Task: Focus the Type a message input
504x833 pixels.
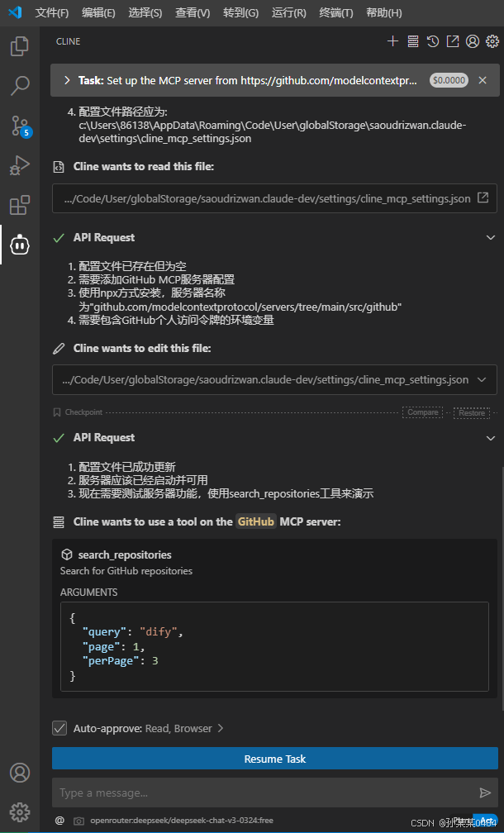Action: click(265, 793)
